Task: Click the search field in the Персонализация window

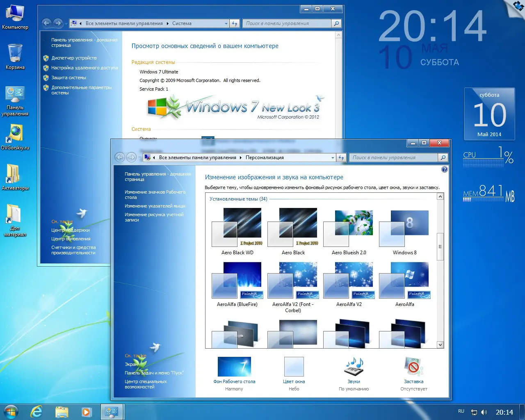Action: point(394,157)
